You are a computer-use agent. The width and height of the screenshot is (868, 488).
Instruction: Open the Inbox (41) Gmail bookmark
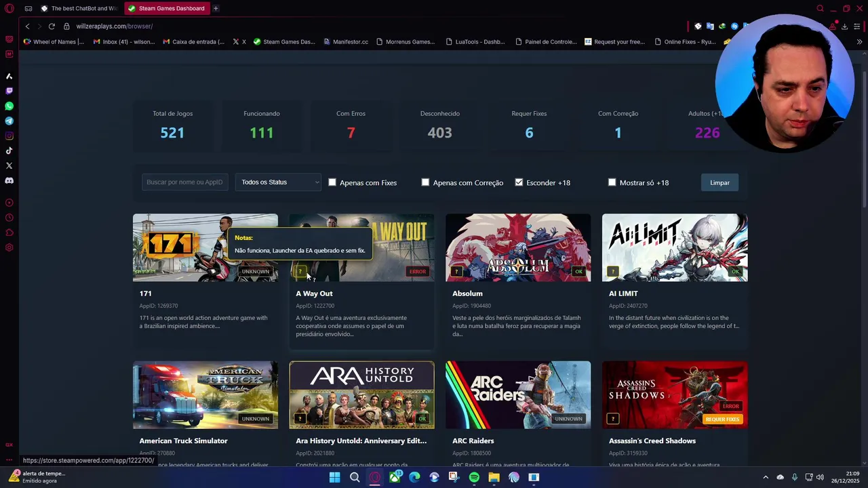click(124, 41)
